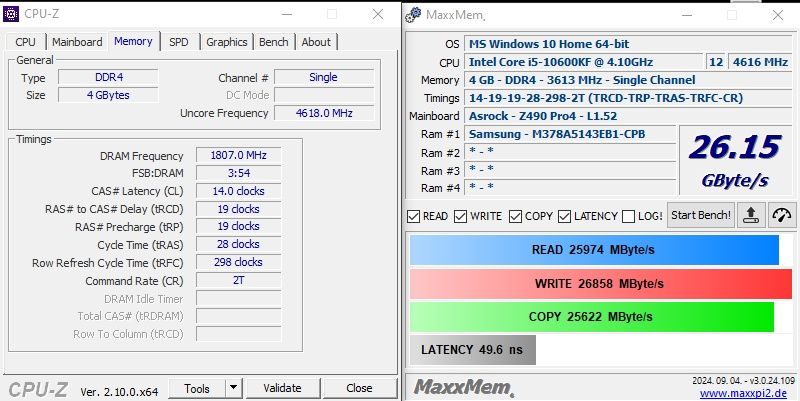Click the DRAM Frequency 1807.0 MHz field
The width and height of the screenshot is (800, 401).
[238, 155]
